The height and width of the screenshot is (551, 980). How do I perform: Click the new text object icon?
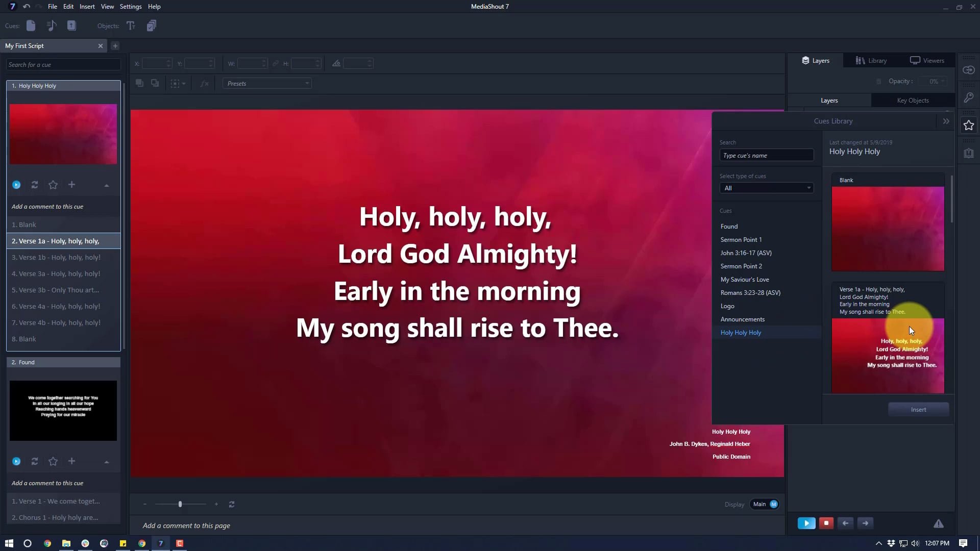[131, 26]
